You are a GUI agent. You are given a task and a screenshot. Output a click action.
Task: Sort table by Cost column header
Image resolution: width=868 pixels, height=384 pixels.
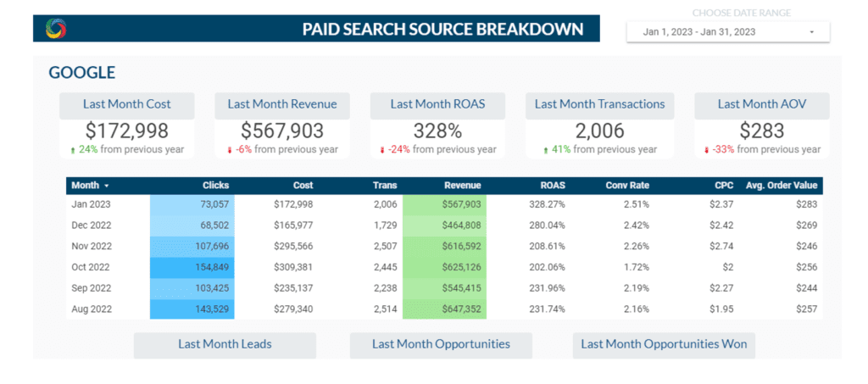pyautogui.click(x=303, y=186)
